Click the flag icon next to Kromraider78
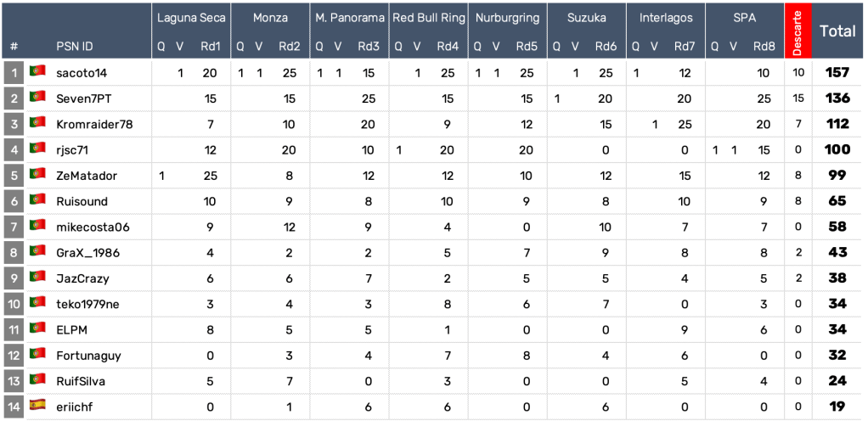Viewport: 868px width, 421px height. point(37,122)
